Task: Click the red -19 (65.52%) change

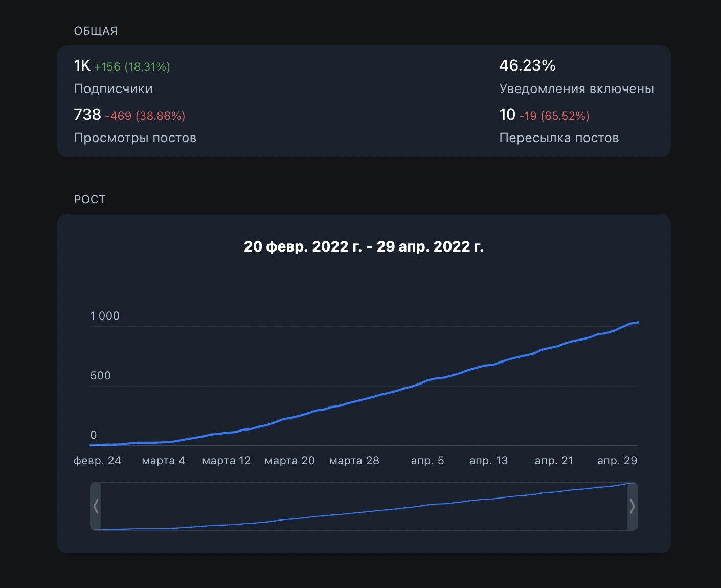Action: click(x=554, y=116)
